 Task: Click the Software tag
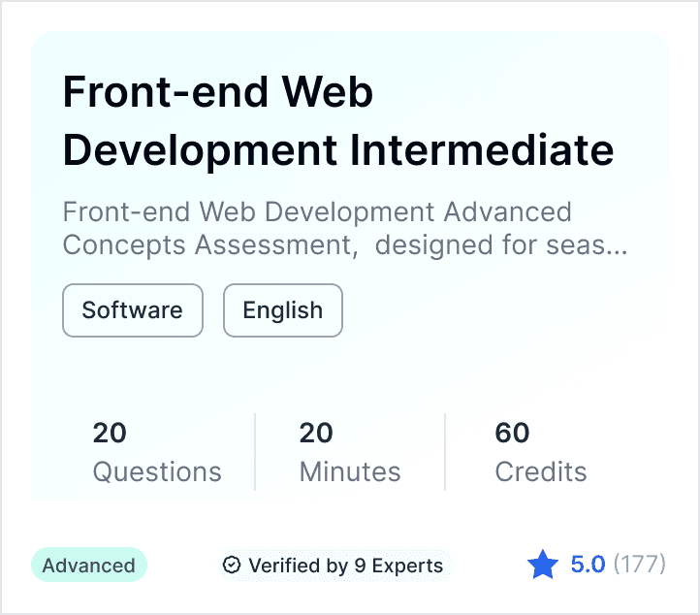point(133,310)
